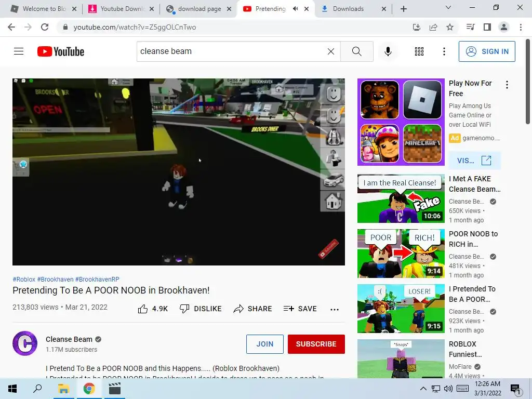Click POOR NOOB to RICH title
The image size is (532, 399).
(x=473, y=239)
